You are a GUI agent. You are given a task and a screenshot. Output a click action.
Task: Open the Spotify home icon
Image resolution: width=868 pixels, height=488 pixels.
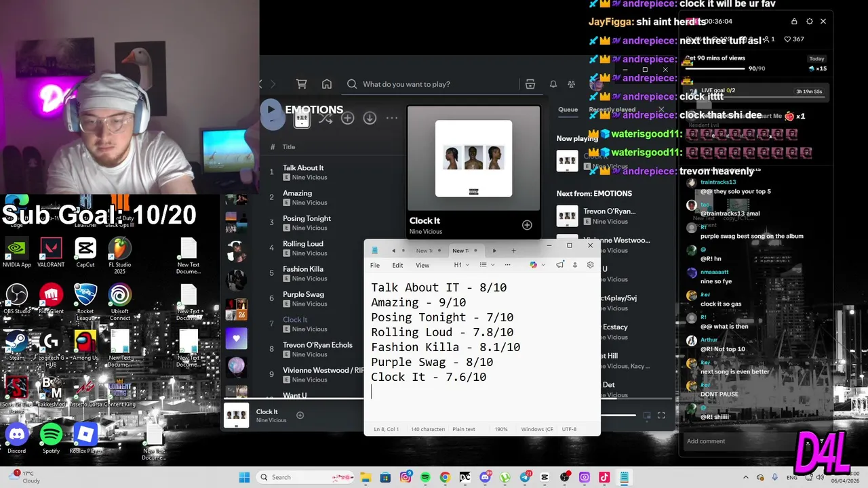click(327, 84)
